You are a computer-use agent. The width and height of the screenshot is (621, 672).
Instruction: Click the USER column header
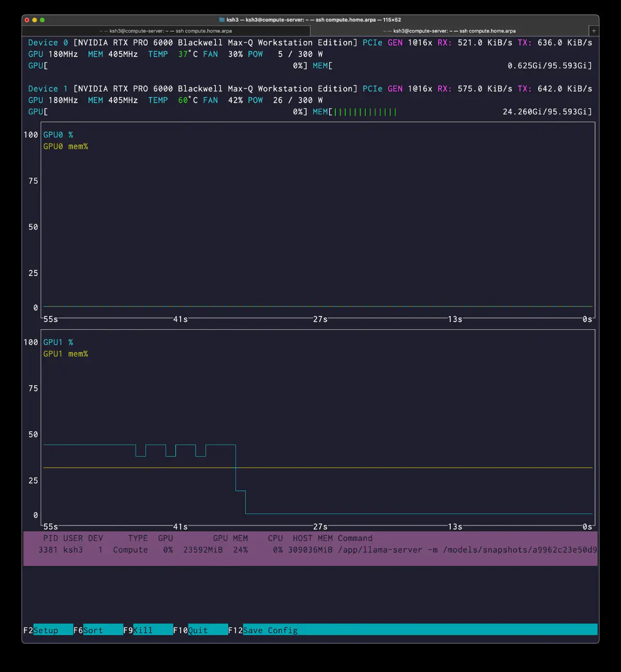click(73, 538)
